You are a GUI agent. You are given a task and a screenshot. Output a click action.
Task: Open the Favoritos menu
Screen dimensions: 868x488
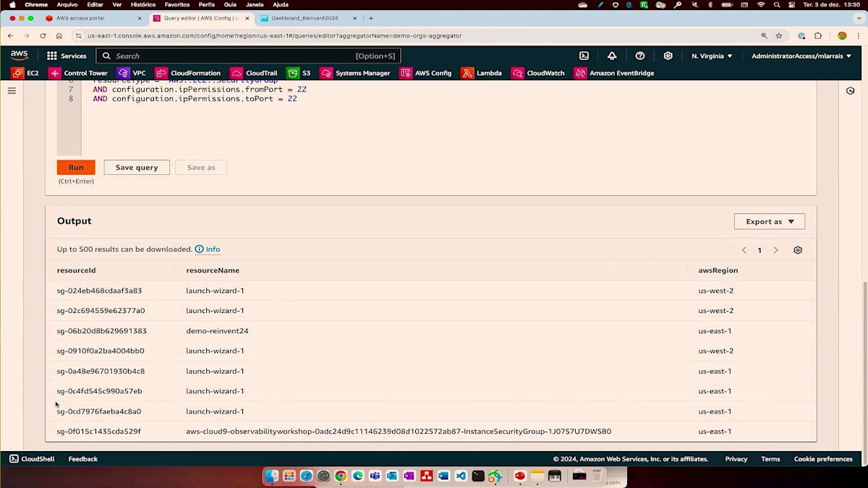177,4
